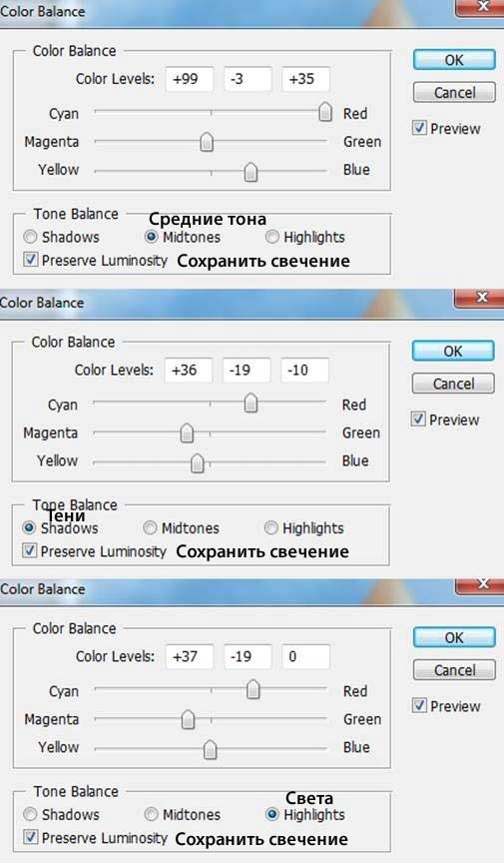Click the Magenta-Green slider handle set at -3
The width and height of the screenshot is (504, 863).
207,142
